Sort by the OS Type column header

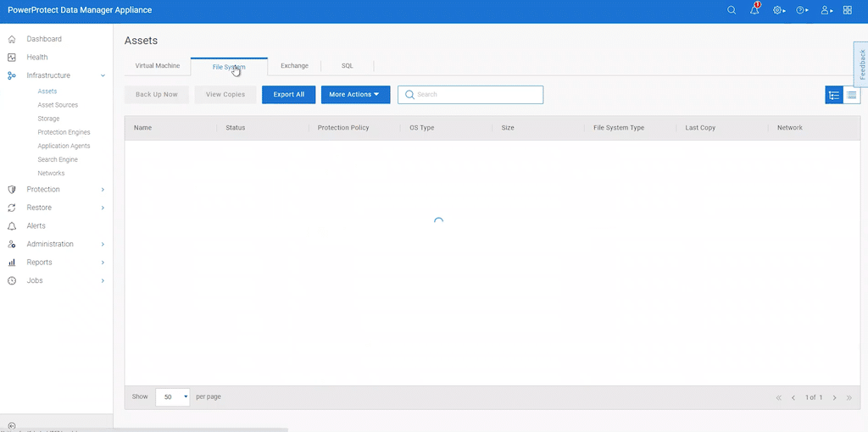(x=422, y=128)
